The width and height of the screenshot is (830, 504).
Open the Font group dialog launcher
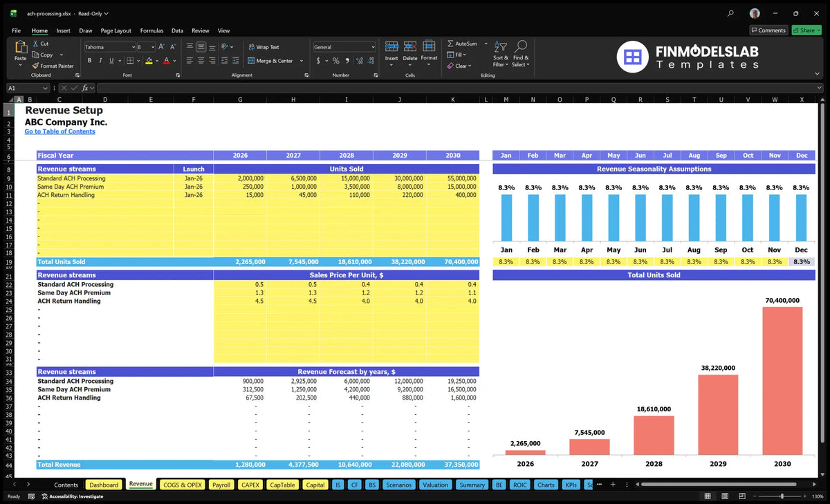(178, 75)
